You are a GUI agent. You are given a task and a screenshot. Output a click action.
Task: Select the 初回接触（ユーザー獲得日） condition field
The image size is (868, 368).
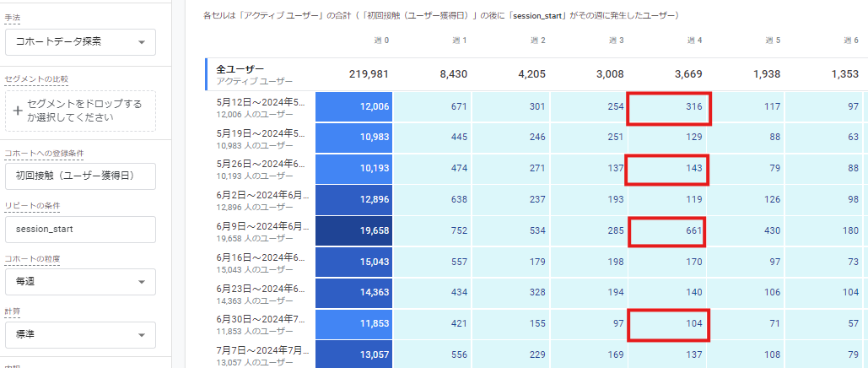click(79, 176)
